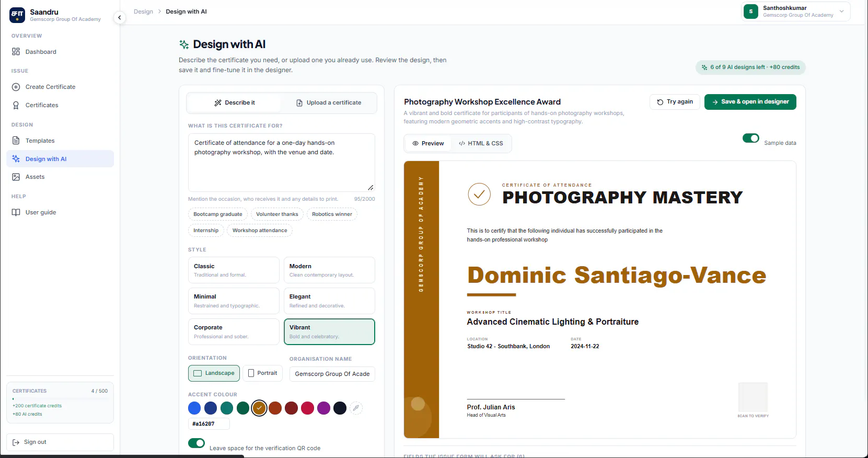Click the Sign out button

tap(60, 442)
